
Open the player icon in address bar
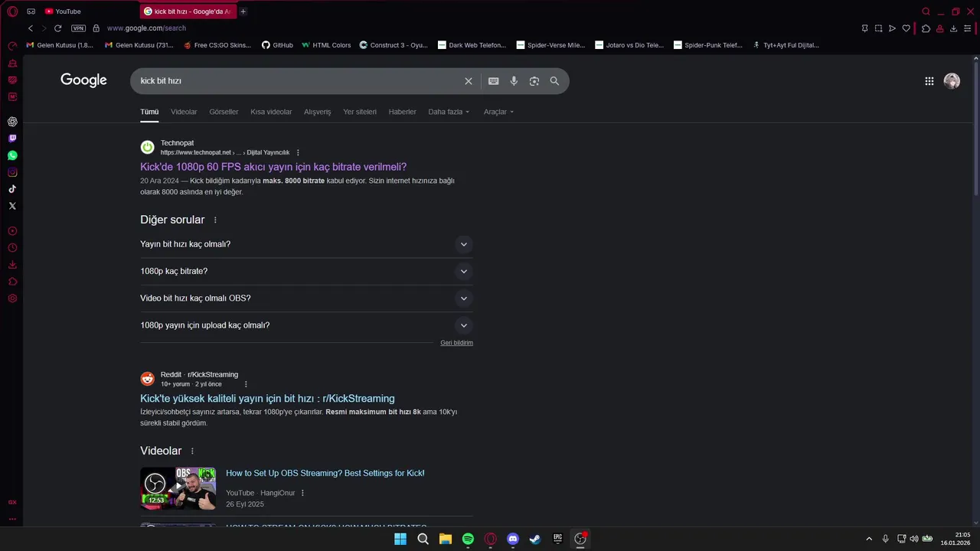(x=892, y=28)
